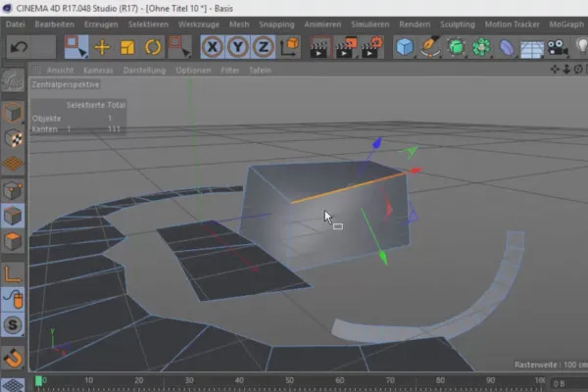
Task: Open the Simulieren menu
Action: click(370, 24)
